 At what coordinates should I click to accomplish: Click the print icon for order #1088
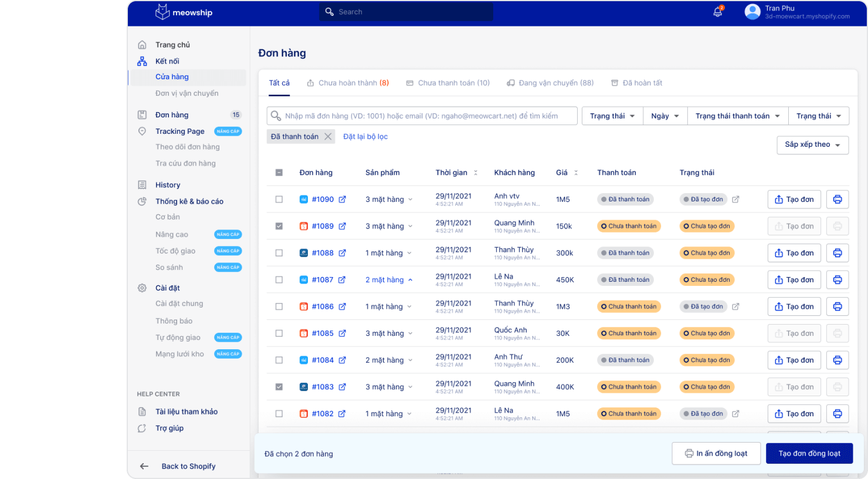point(837,253)
